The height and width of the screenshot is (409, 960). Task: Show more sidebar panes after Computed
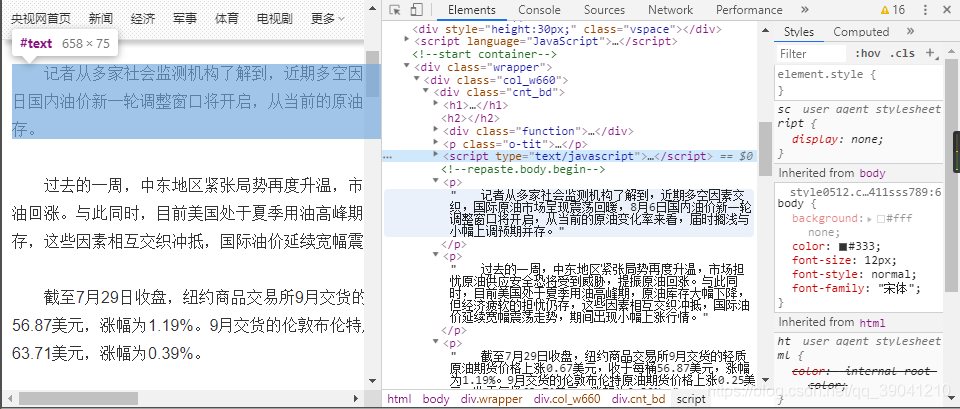910,31
